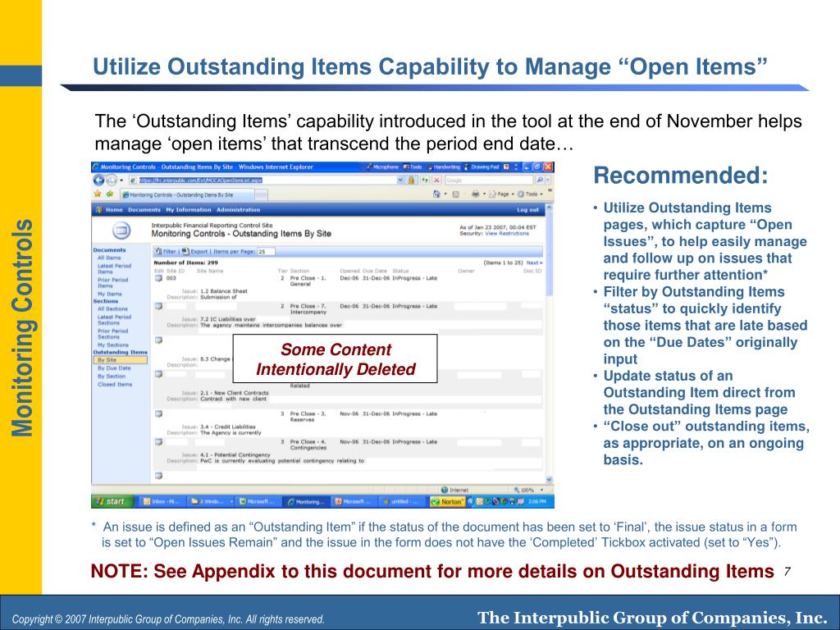
Task: Select highlighted By Site sidebar item
Action: click(x=121, y=360)
